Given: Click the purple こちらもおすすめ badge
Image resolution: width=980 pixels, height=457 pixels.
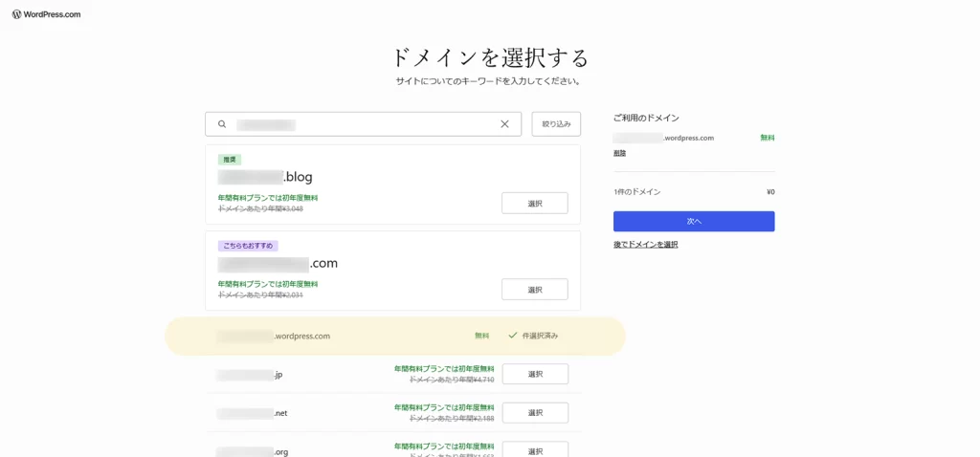Looking at the screenshot, I should pos(248,246).
